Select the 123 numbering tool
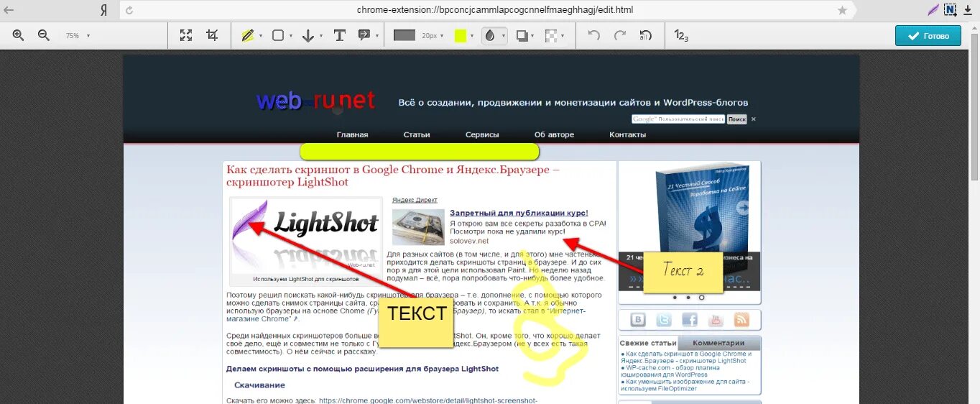The height and width of the screenshot is (404, 980). (x=681, y=35)
